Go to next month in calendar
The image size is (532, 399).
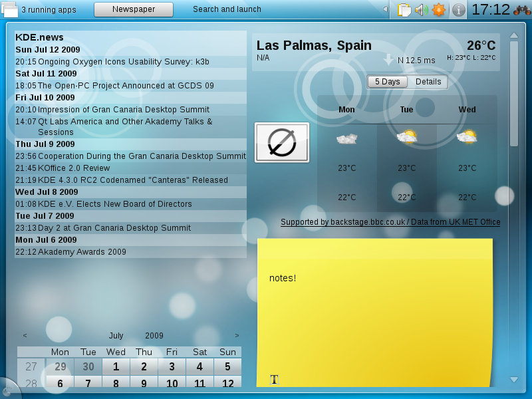coord(237,336)
